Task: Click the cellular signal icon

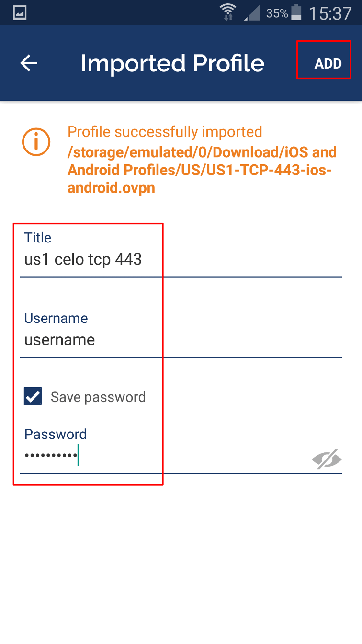Action: tap(253, 13)
